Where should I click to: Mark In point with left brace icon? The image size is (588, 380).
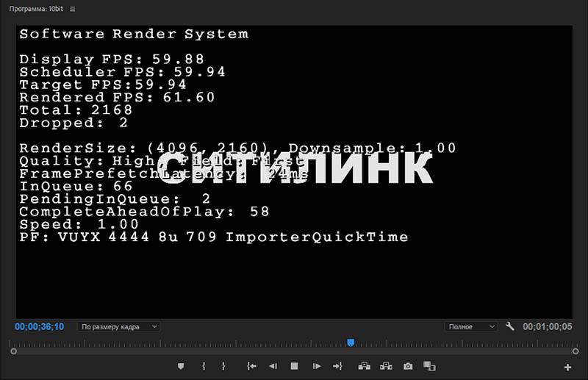(x=204, y=366)
